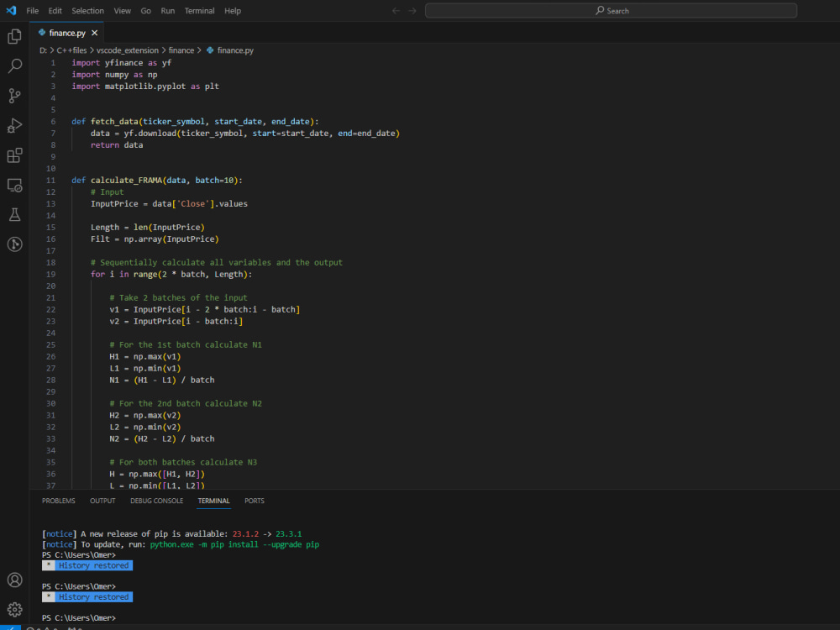The height and width of the screenshot is (630, 840).
Task: Select the Remote Explorer icon
Action: (x=13, y=185)
